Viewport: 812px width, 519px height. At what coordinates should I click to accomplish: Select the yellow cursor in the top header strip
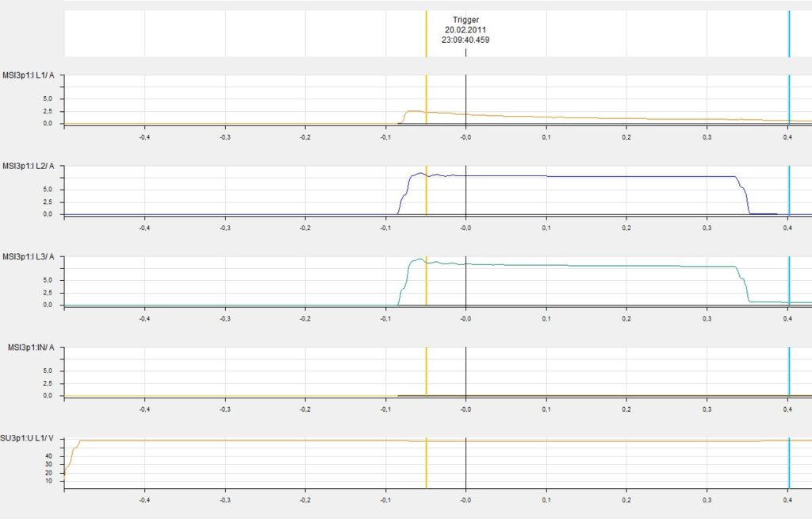tap(426, 33)
